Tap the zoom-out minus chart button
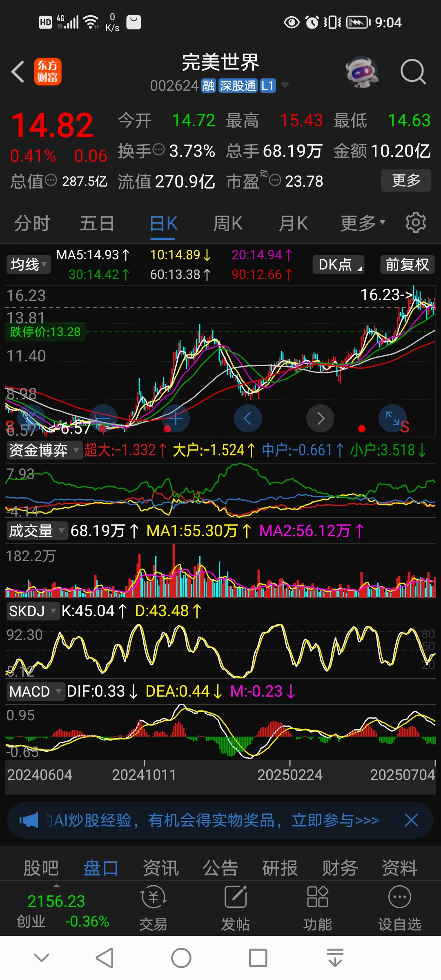The width and height of the screenshot is (441, 980). click(103, 419)
